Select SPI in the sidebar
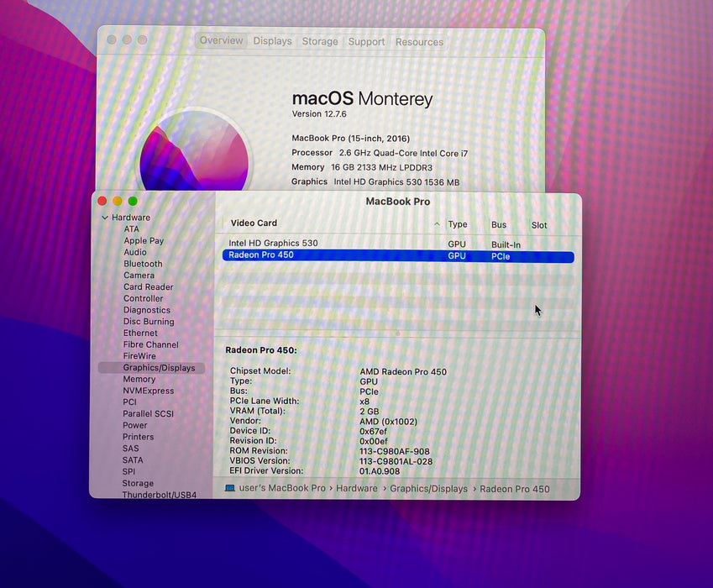 [128, 471]
